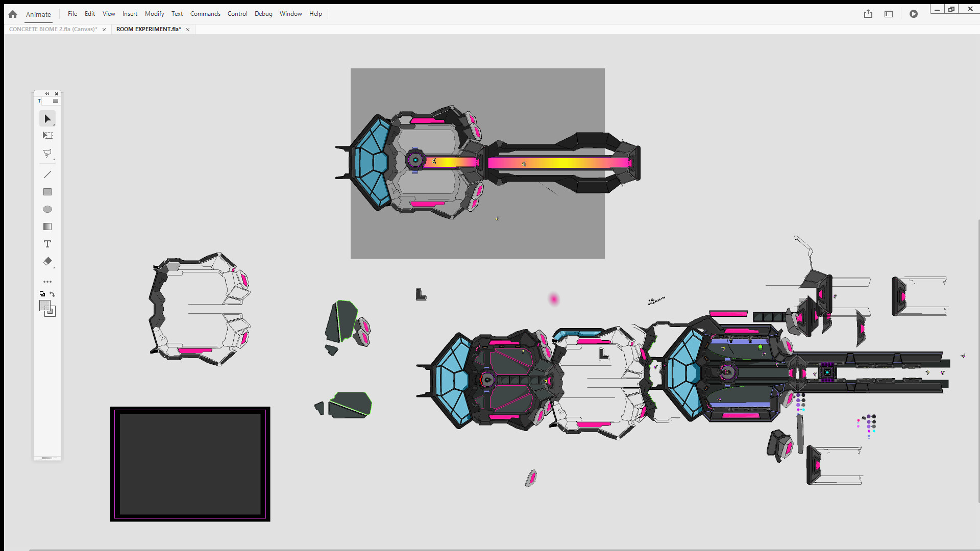Collapse the tools panel with double arrows
The height and width of the screenshot is (551, 980).
click(x=47, y=94)
